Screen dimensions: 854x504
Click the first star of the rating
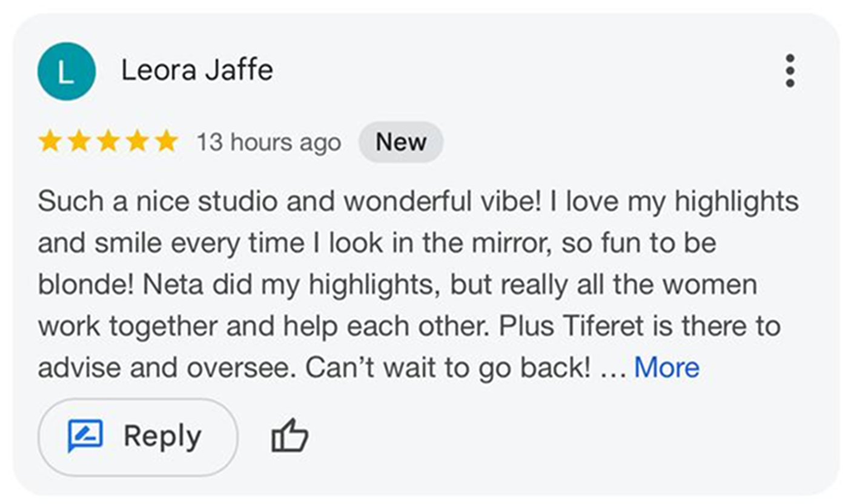click(x=49, y=142)
